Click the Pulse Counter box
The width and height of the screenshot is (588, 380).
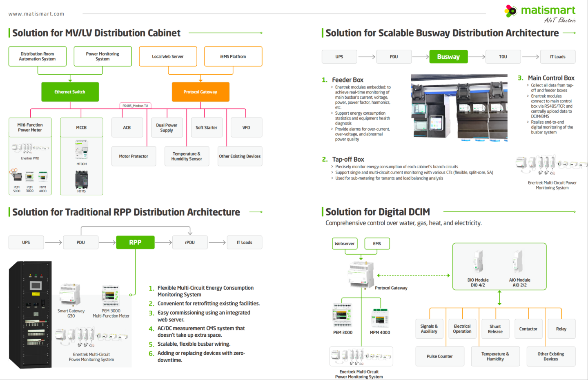[x=440, y=356]
